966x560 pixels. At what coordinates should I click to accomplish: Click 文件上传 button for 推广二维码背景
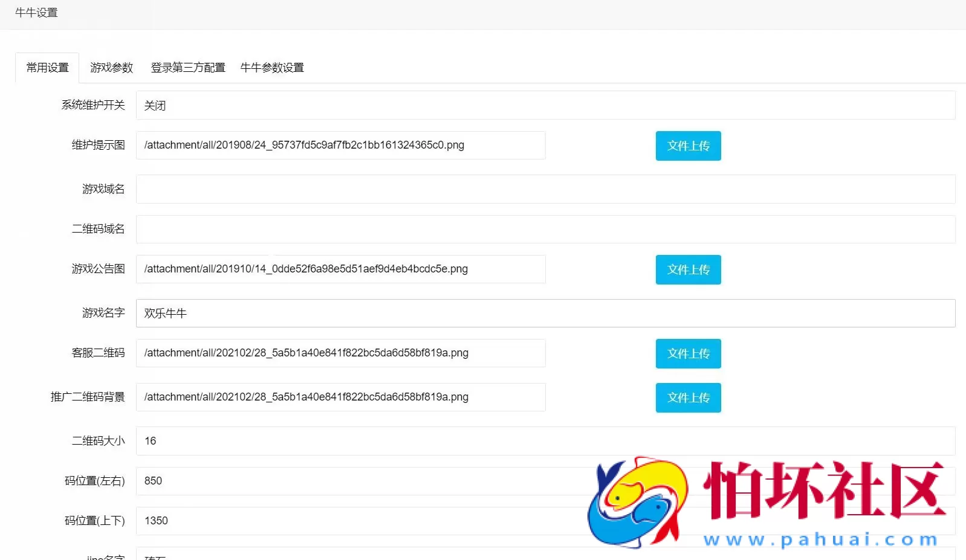click(x=688, y=397)
